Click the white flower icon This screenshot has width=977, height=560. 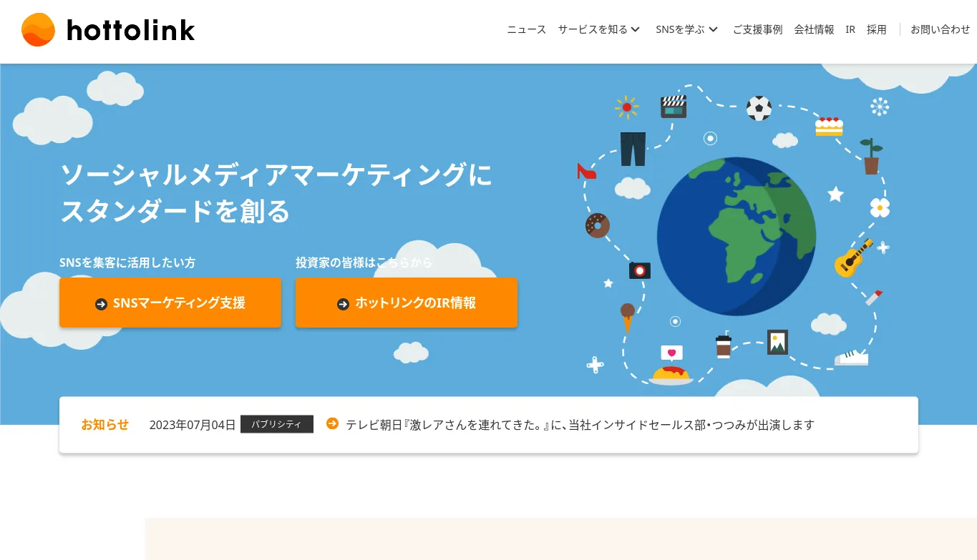point(880,207)
